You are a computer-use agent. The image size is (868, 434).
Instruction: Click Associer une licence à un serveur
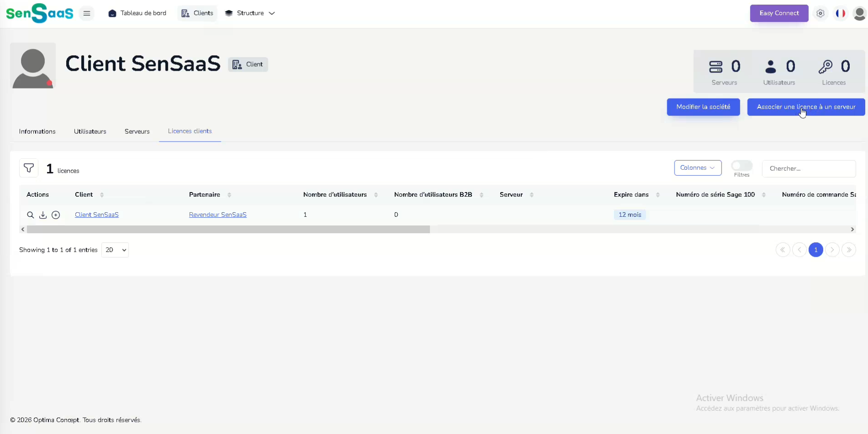[806, 107]
